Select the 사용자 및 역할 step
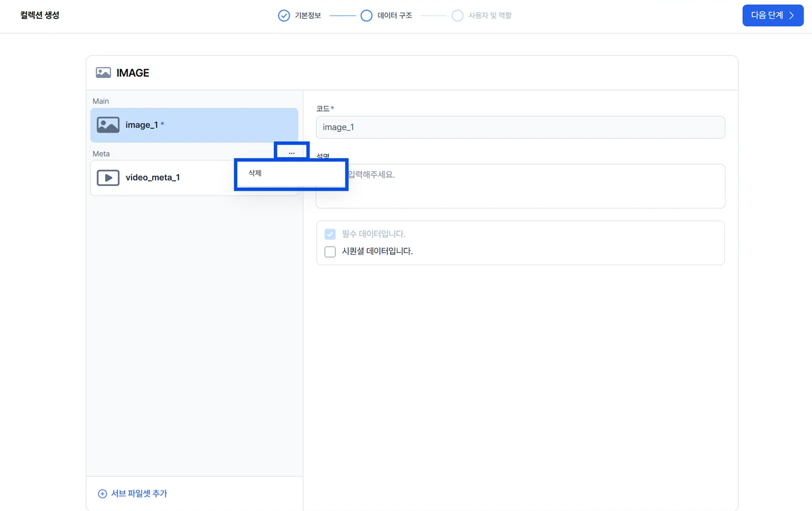 (x=482, y=15)
